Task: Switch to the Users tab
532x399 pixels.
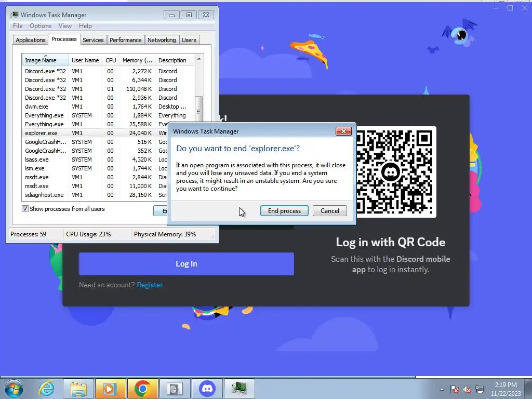Action: click(189, 40)
